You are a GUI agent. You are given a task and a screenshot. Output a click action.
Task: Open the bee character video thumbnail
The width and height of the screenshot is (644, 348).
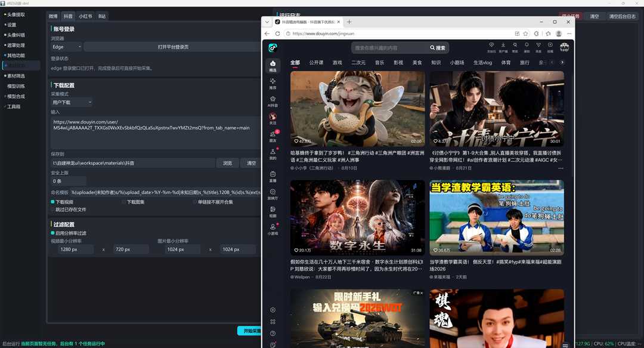(x=357, y=109)
